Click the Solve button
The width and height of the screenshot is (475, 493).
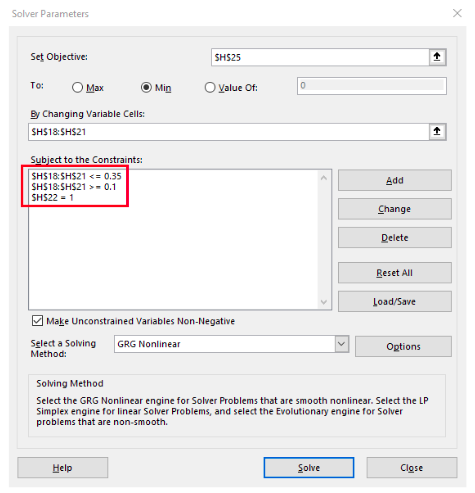pyautogui.click(x=309, y=467)
